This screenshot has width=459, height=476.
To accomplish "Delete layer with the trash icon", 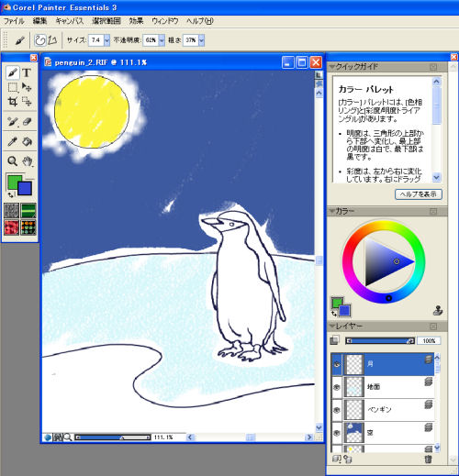I will point(428,459).
